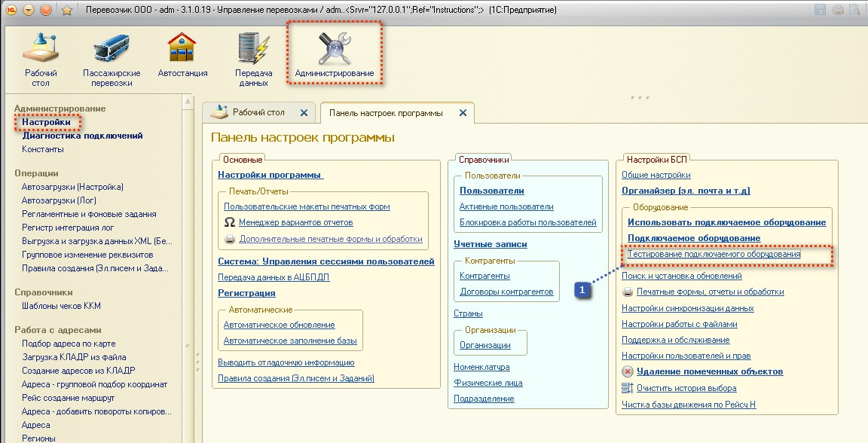Click the red delete icon for Удаление помеченных объектов
868x443 pixels.
pyautogui.click(x=628, y=371)
